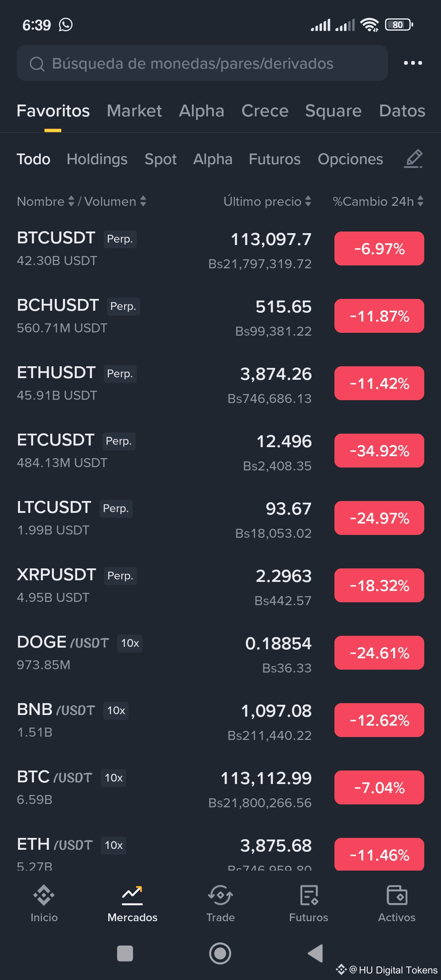Toggle ETCUSDT -34.92% change display
This screenshot has width=441, height=980.
379,451
